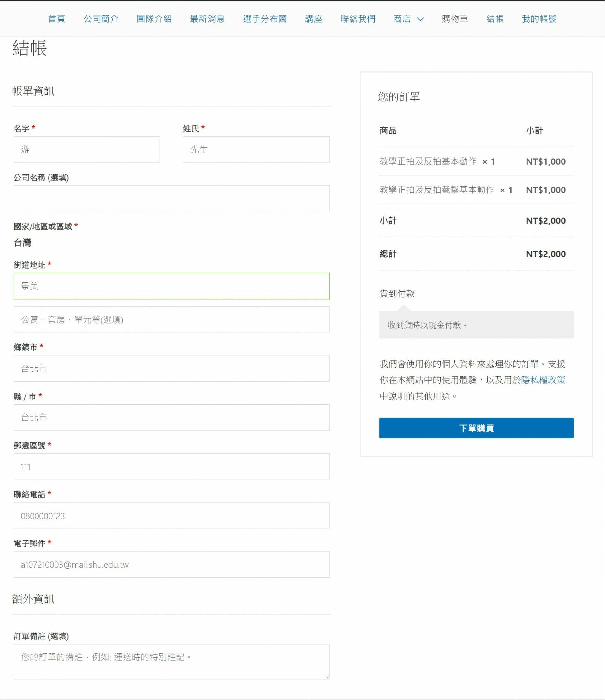Viewport: 605px width, 700px height.
Task: Open 我的帳號 page
Action: [539, 19]
